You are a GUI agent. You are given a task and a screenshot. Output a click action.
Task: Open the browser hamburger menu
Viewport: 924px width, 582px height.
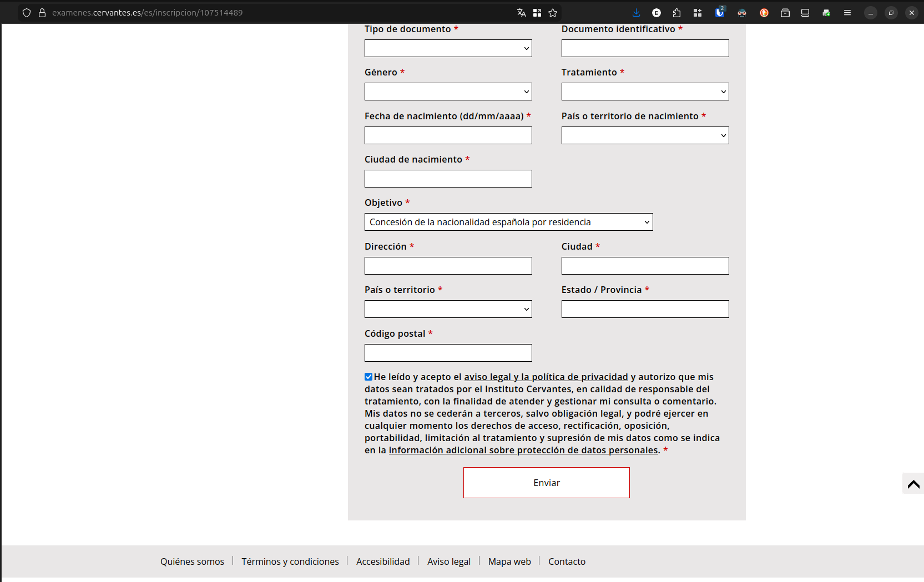click(x=847, y=13)
